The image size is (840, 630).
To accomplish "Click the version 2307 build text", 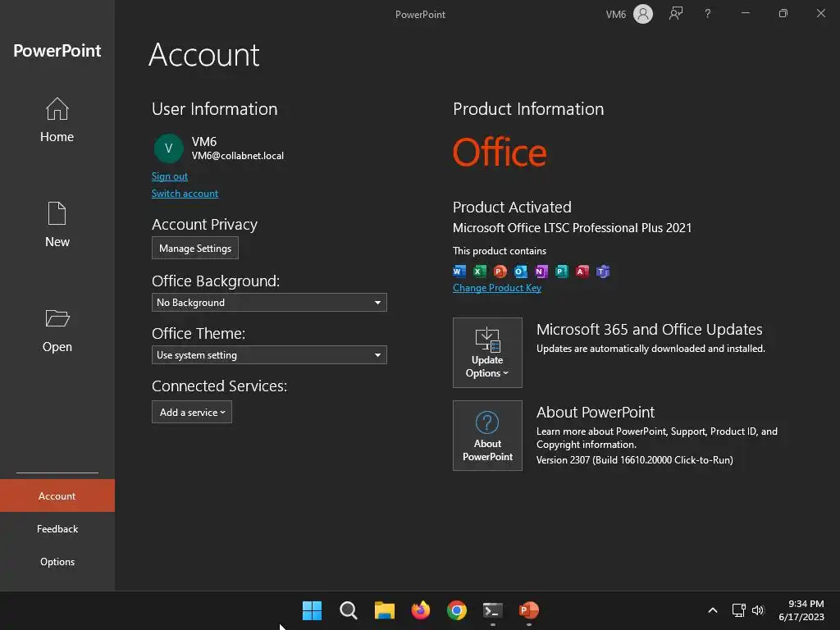I will pyautogui.click(x=635, y=460).
